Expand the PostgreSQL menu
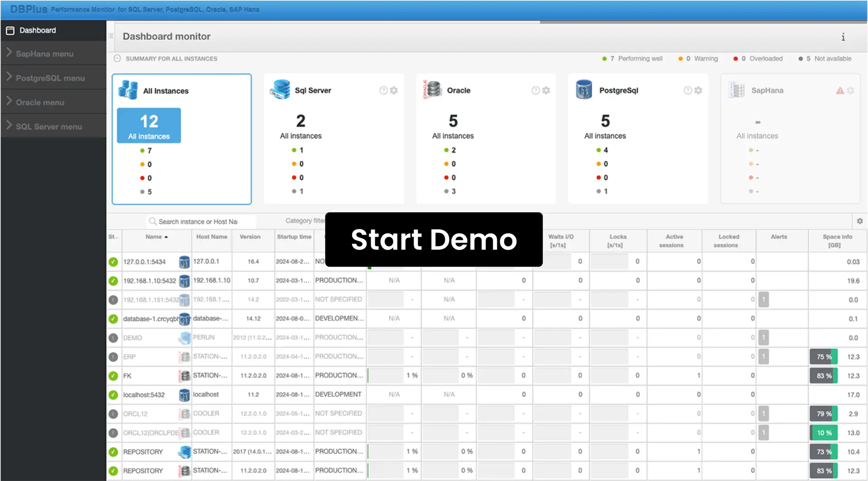Viewport: 868px width, 481px height. click(x=53, y=78)
